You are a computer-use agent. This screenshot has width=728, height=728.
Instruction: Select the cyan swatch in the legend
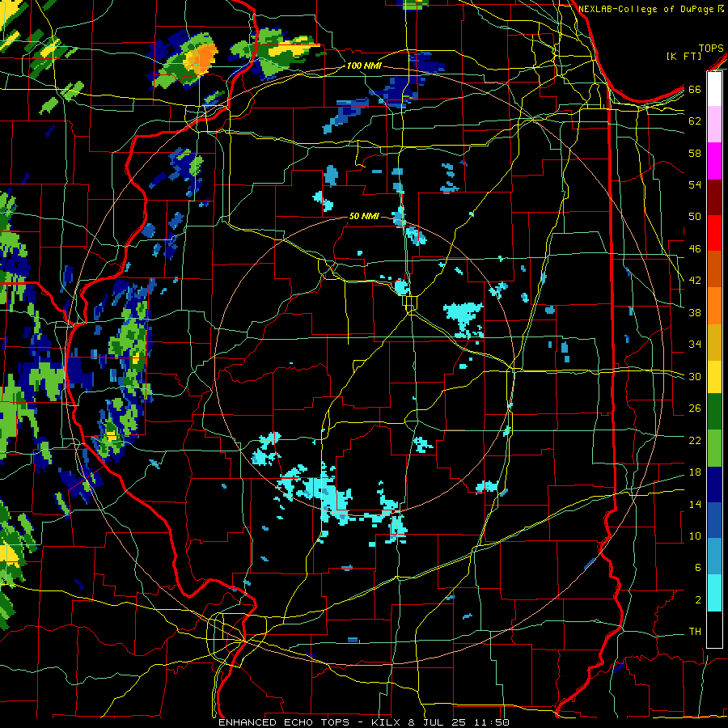(714, 593)
